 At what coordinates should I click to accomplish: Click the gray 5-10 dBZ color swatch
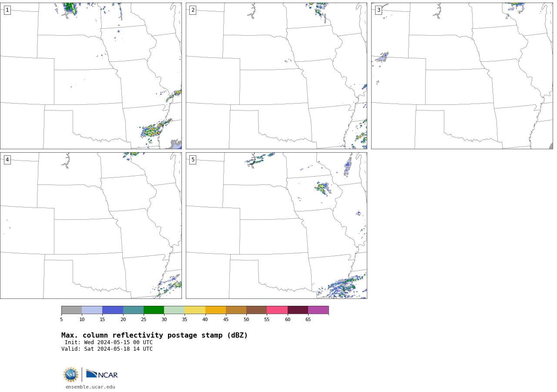[71, 310]
